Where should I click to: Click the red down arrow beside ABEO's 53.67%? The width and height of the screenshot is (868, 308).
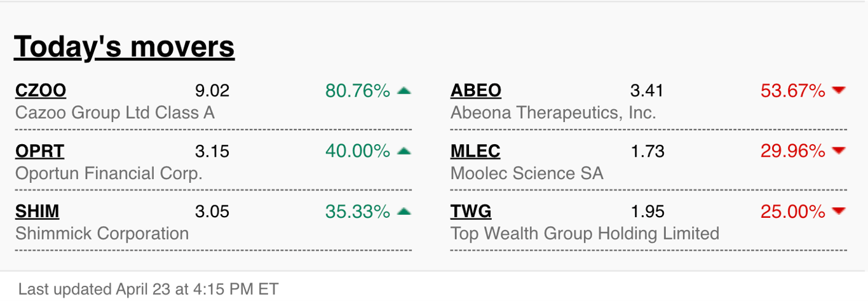coord(839,91)
